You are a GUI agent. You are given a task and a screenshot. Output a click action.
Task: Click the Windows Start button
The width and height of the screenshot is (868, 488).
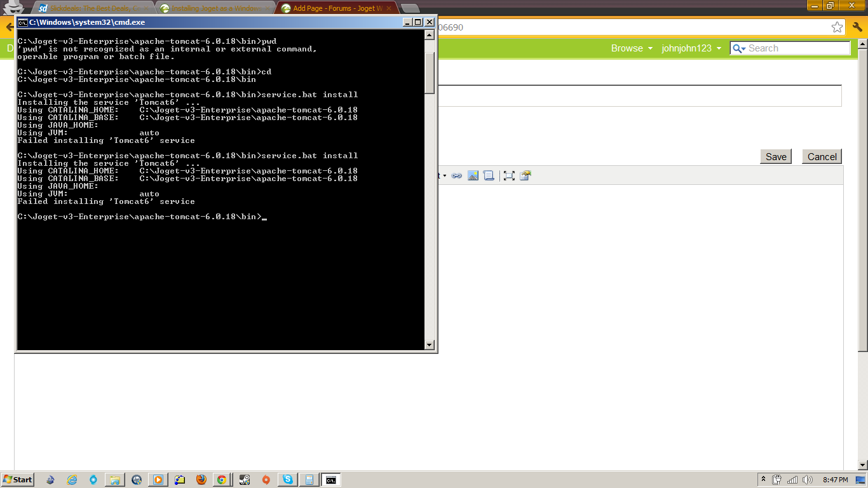pos(18,480)
